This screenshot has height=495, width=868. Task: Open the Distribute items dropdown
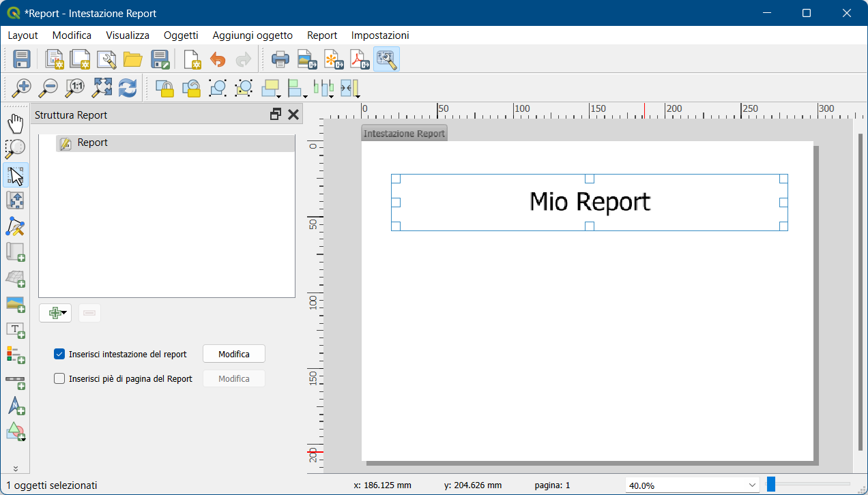[323, 87]
